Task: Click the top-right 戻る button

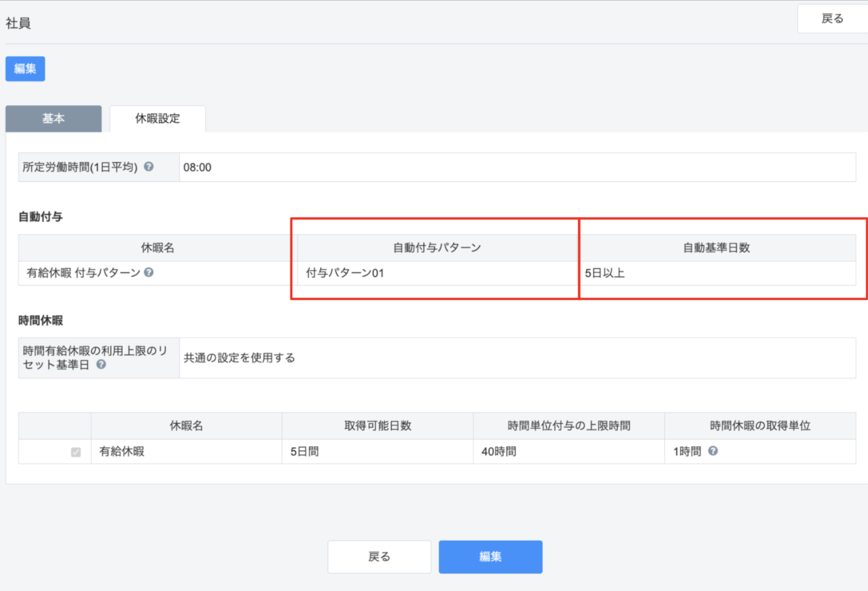Action: click(x=832, y=19)
